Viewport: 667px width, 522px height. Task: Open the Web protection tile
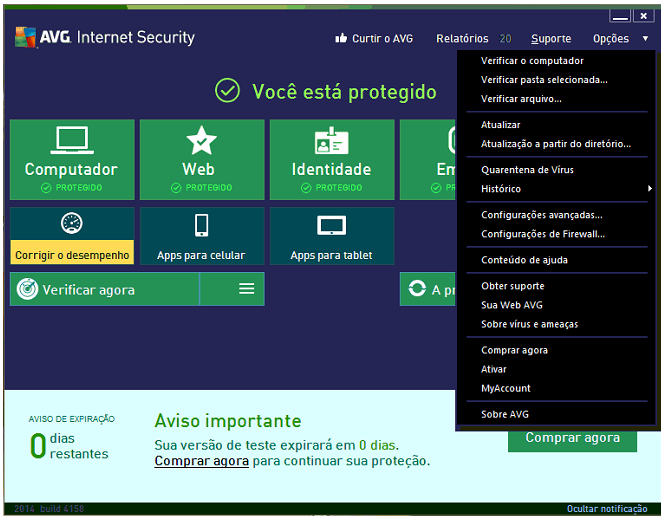[202, 160]
